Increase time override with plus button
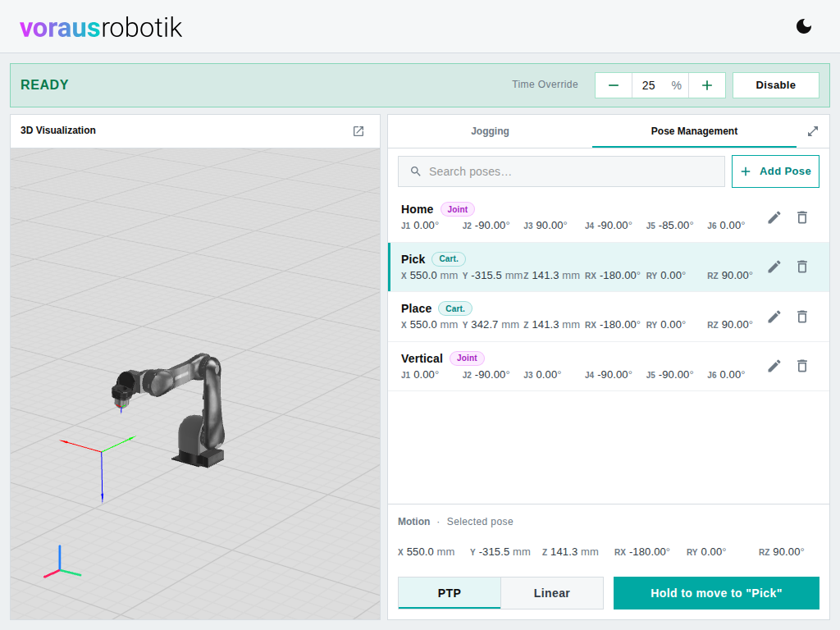This screenshot has height=630, width=840. [707, 85]
